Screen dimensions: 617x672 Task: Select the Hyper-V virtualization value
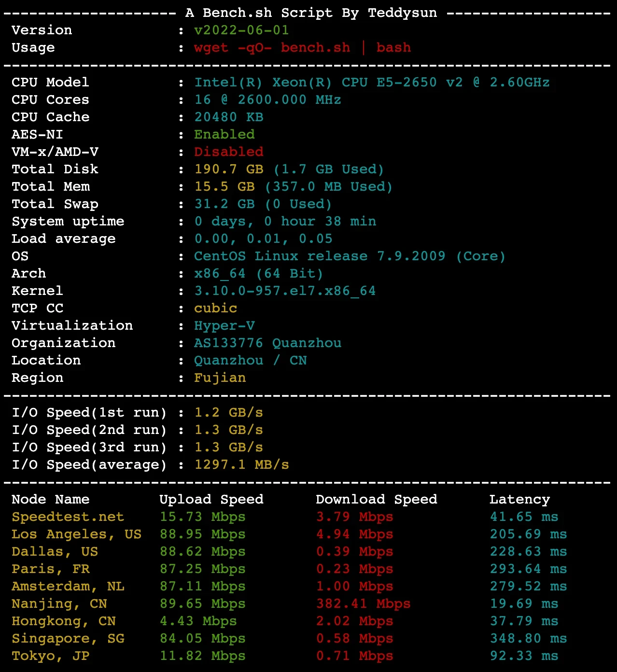tap(224, 326)
